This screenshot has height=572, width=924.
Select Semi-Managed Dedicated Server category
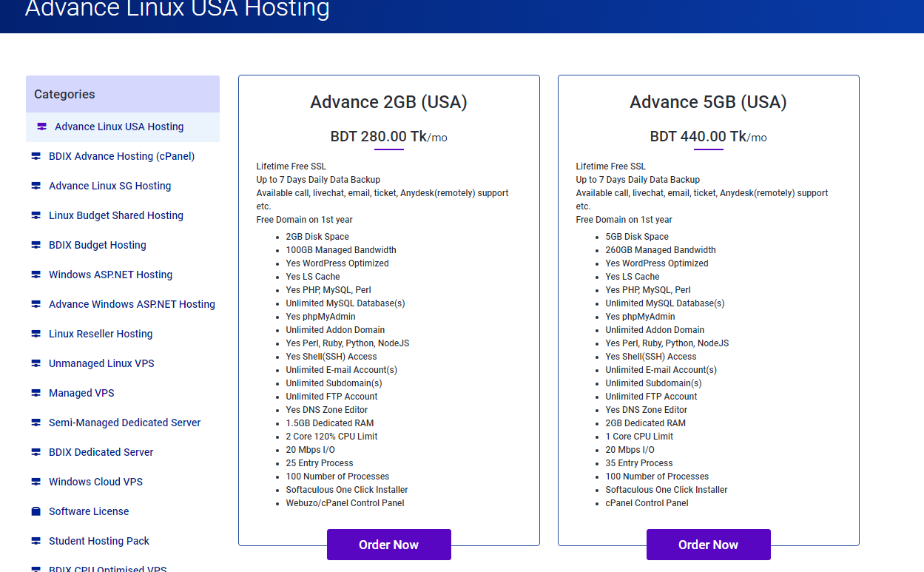[124, 423]
